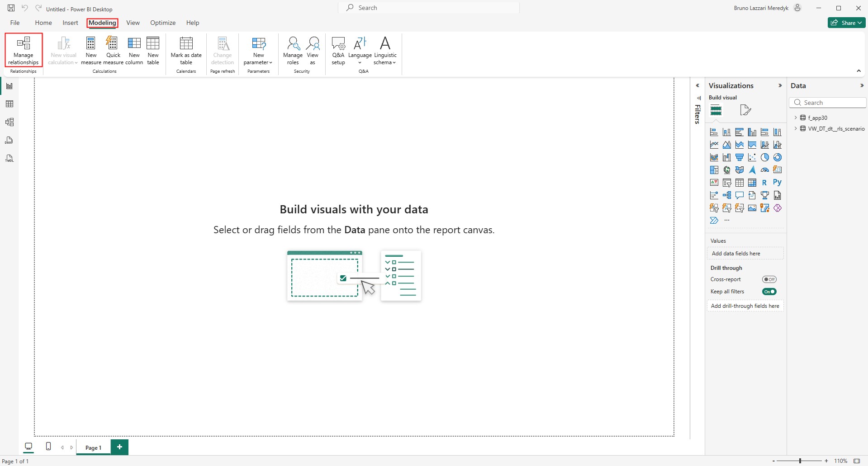
Task: Collapse the Visualizations pane
Action: (x=780, y=85)
